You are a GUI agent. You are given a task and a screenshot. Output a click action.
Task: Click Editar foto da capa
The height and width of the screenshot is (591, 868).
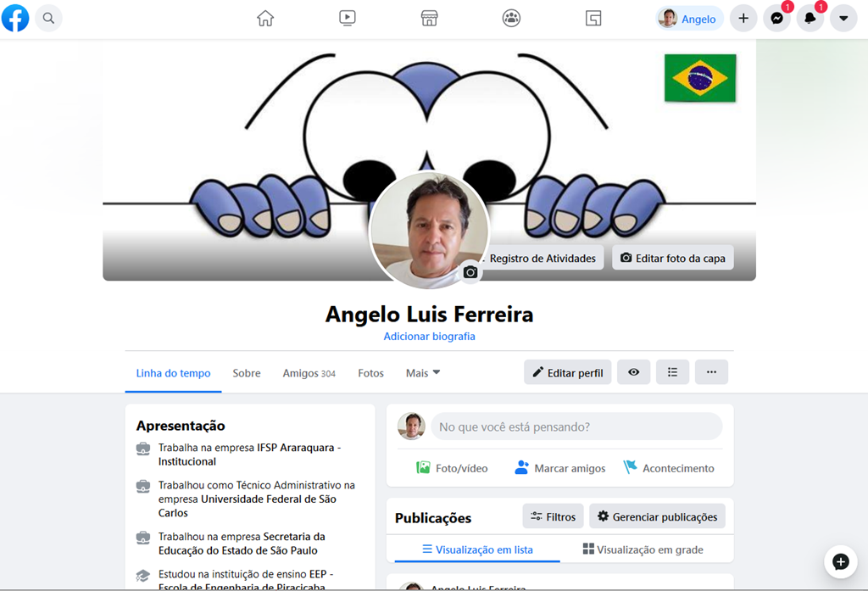click(x=672, y=258)
